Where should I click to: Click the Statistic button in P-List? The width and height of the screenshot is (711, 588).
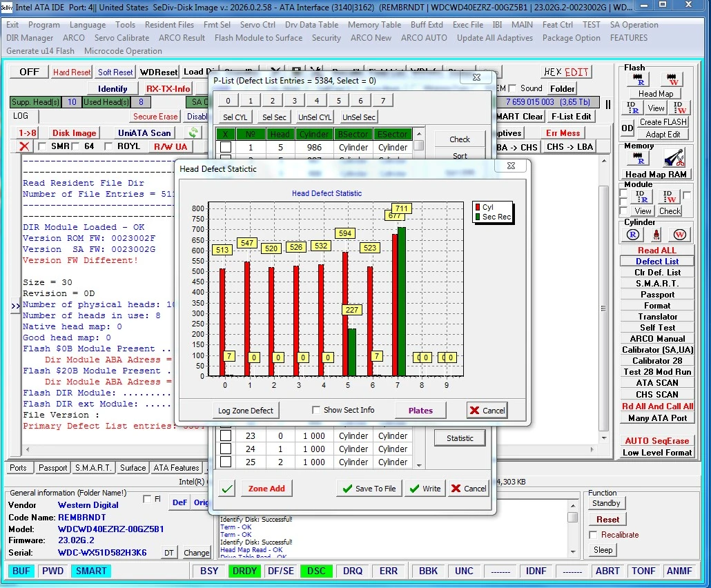coord(459,438)
